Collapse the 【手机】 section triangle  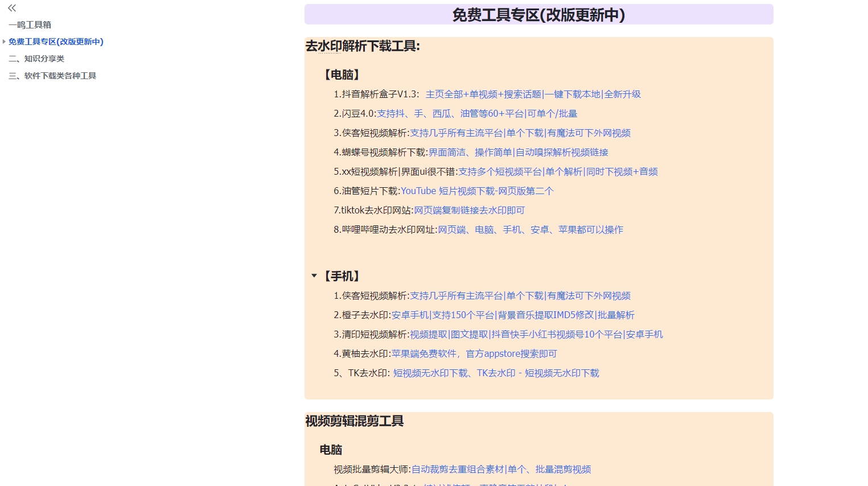click(x=314, y=276)
